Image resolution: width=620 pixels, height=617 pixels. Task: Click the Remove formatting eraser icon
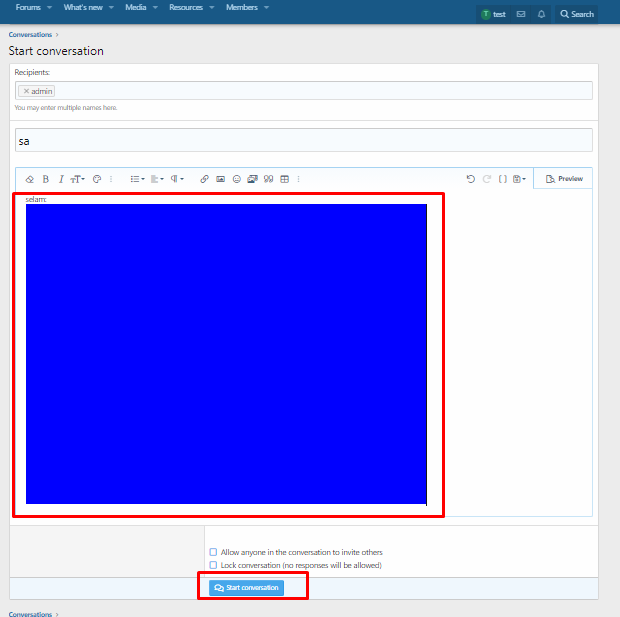[30, 179]
